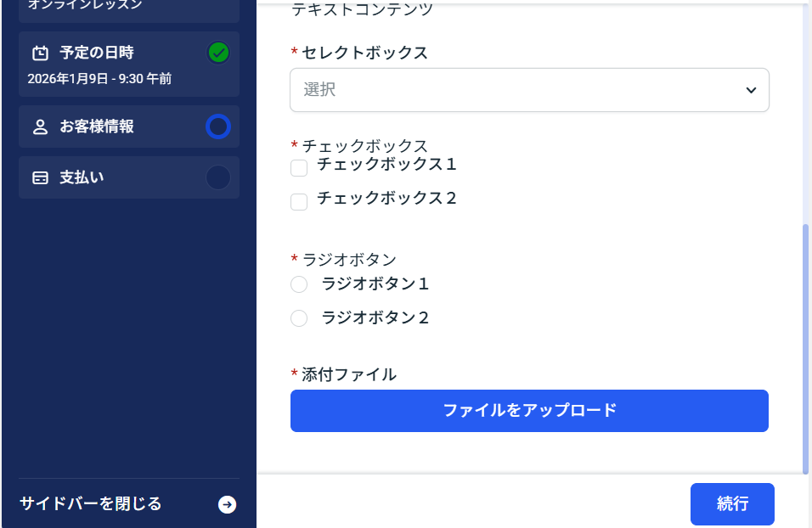Click the calendar icon beside 予定の日時

[x=40, y=53]
